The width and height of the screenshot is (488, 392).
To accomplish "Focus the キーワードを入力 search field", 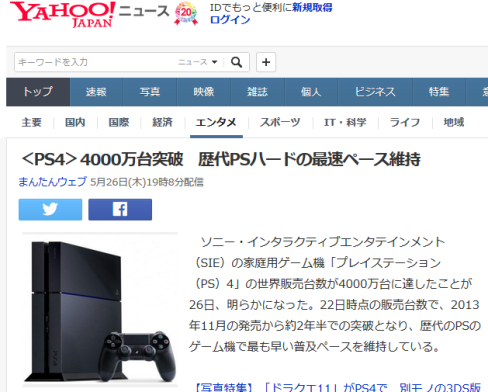I will [95, 62].
